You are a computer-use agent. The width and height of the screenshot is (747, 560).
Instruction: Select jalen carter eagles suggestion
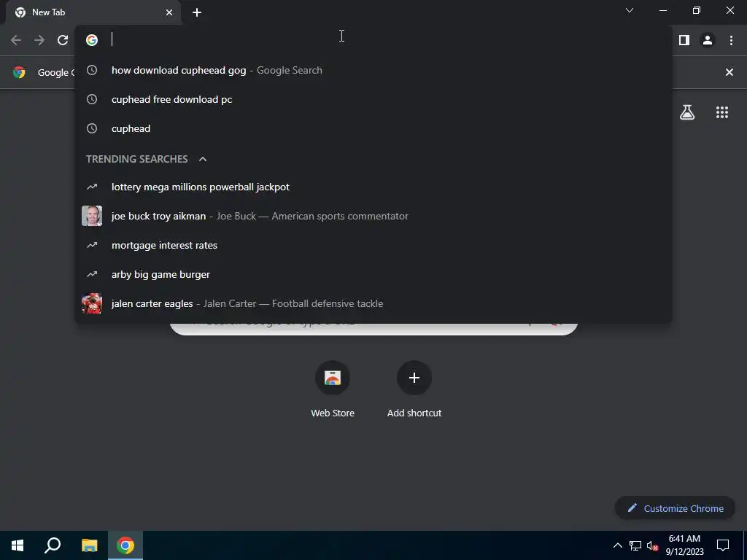tap(373, 304)
